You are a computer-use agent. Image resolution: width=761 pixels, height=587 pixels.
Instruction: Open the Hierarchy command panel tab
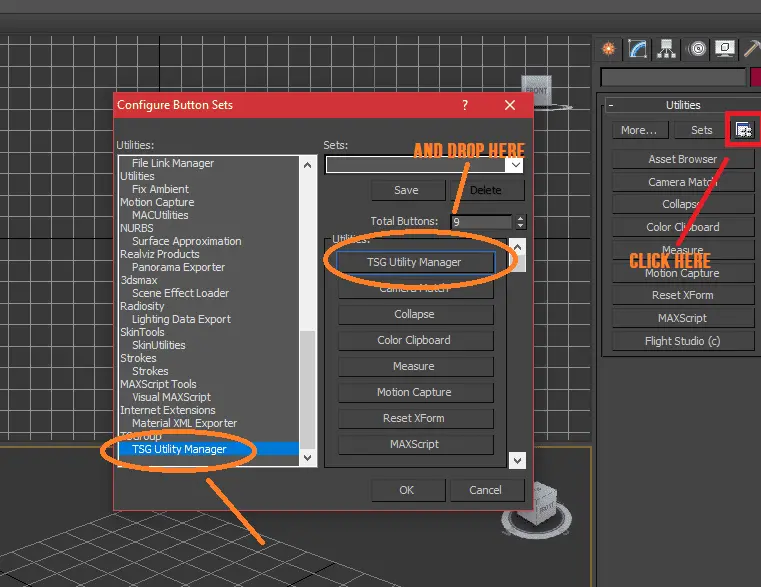point(666,49)
